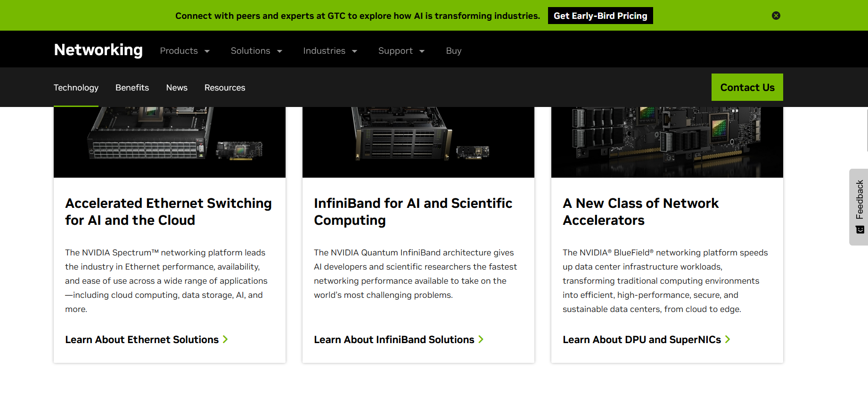Click the Get Early-Bird Pricing button
Viewport: 868px width, 402px height.
click(x=600, y=16)
